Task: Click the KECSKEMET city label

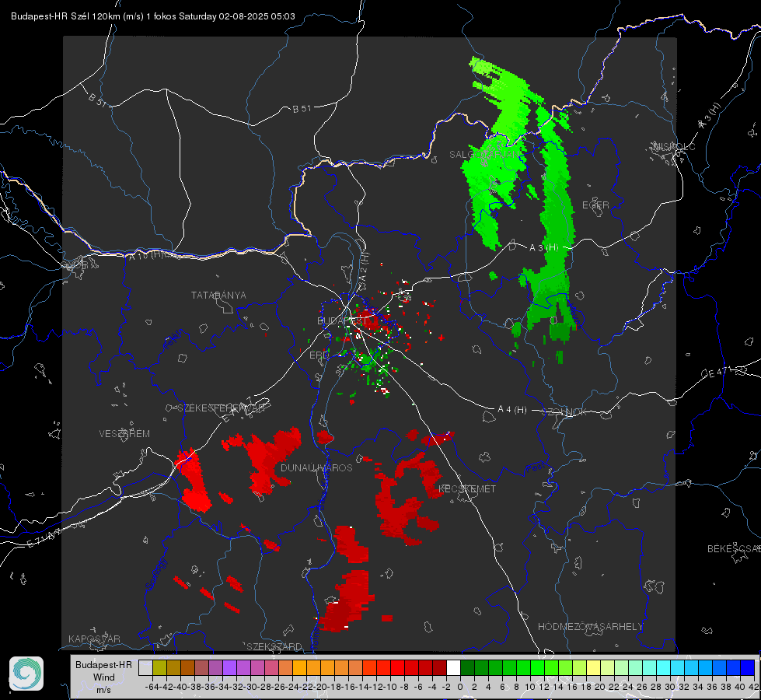Action: 467,489
